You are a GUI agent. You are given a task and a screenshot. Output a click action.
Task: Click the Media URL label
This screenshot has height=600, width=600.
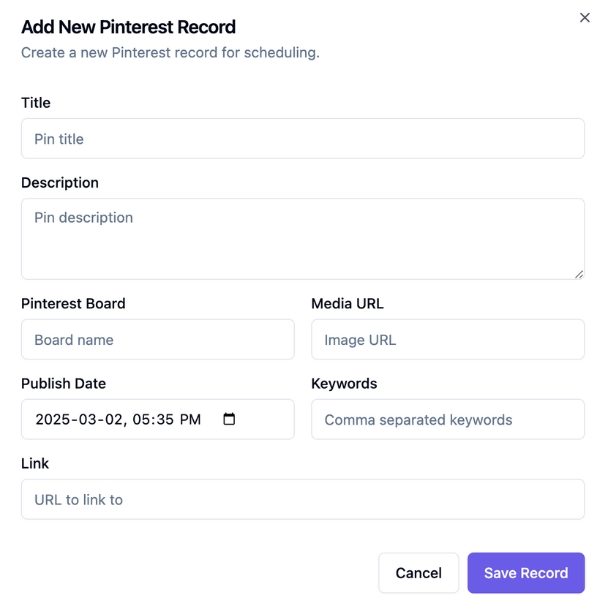[x=347, y=303]
